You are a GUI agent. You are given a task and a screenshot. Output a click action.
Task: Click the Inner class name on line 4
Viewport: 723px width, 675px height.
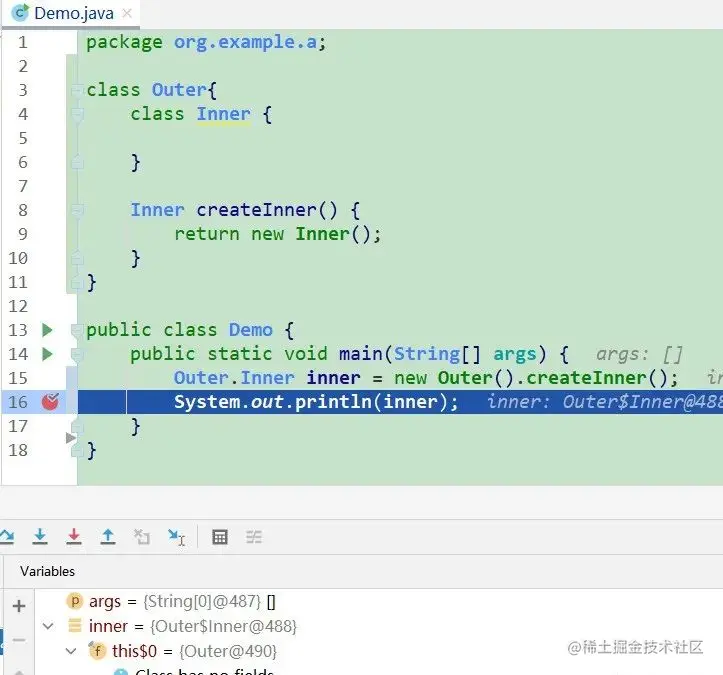coord(224,114)
